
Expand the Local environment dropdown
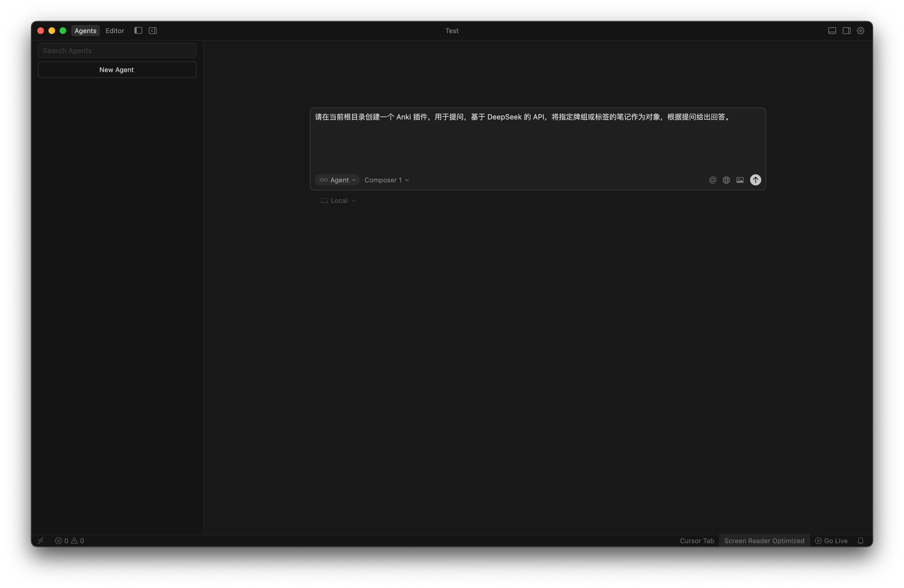click(x=338, y=200)
